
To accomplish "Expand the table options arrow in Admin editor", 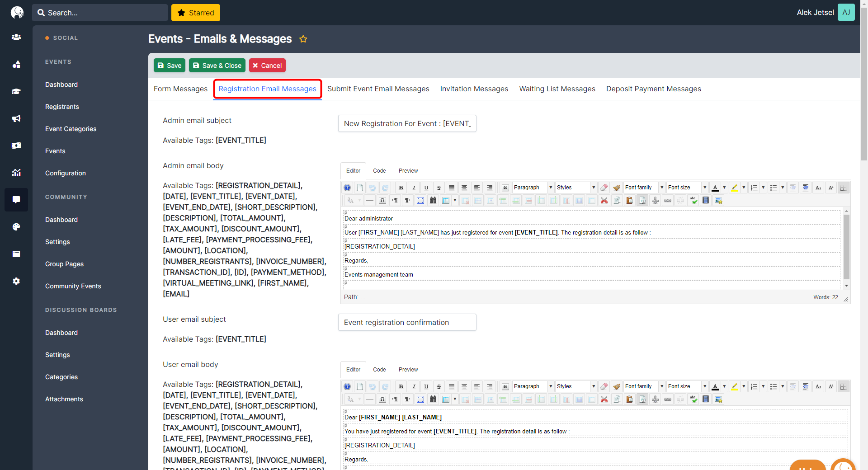I will point(455,200).
